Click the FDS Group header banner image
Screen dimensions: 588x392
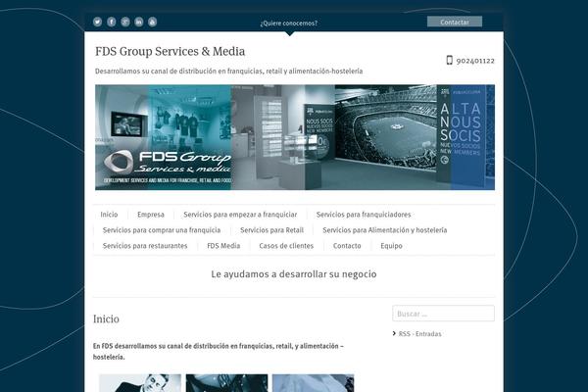(x=295, y=137)
